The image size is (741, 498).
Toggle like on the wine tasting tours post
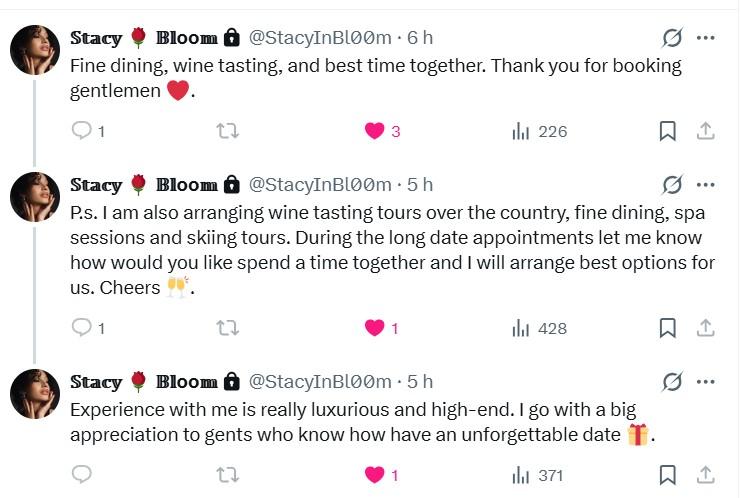click(375, 328)
